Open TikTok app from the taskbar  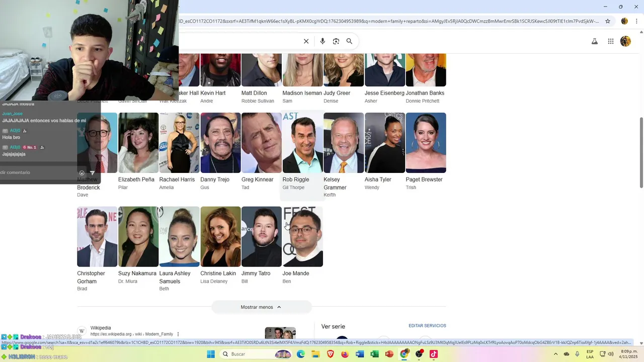click(434, 354)
